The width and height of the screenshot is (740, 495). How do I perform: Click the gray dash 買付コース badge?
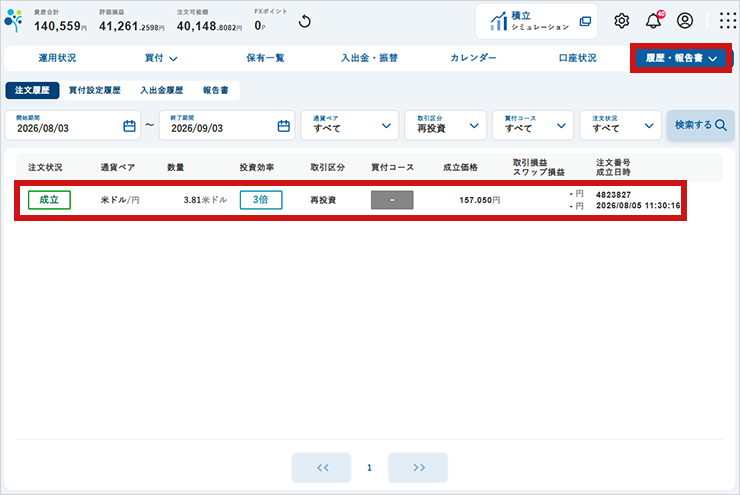coord(392,200)
